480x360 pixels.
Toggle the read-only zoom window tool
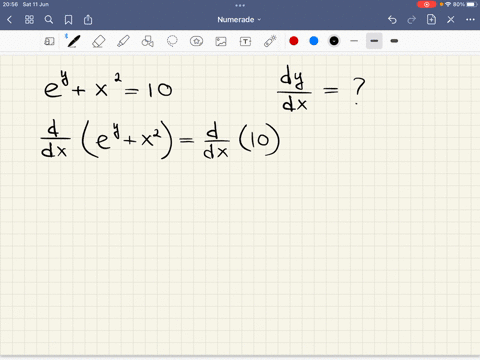pyautogui.click(x=49, y=41)
